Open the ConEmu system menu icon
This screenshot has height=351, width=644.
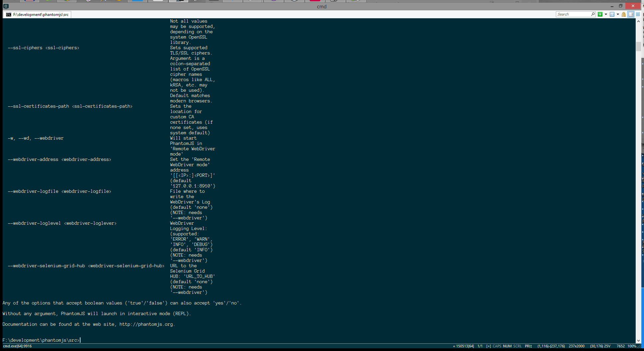click(6, 6)
